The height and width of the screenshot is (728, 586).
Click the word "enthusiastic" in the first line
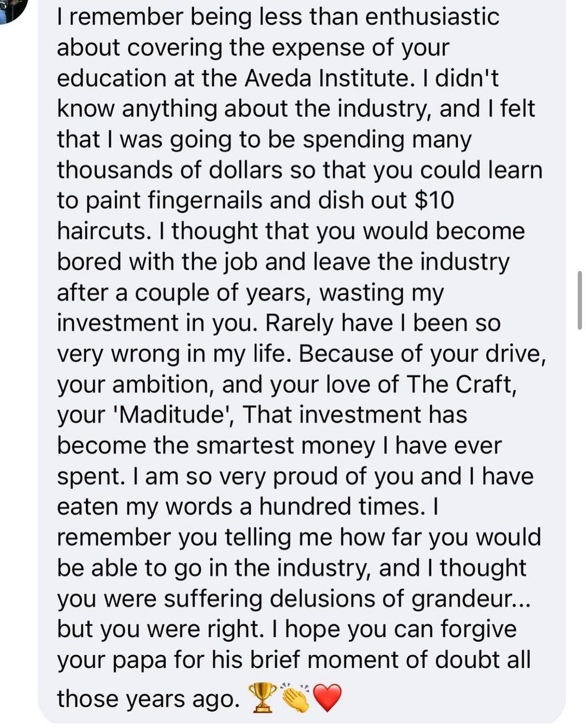pos(432,17)
